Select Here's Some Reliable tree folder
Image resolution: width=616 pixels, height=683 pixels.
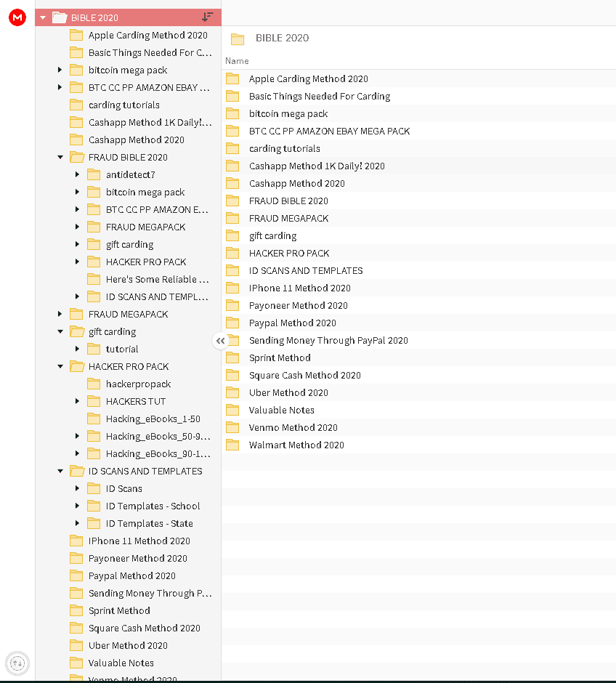(157, 279)
